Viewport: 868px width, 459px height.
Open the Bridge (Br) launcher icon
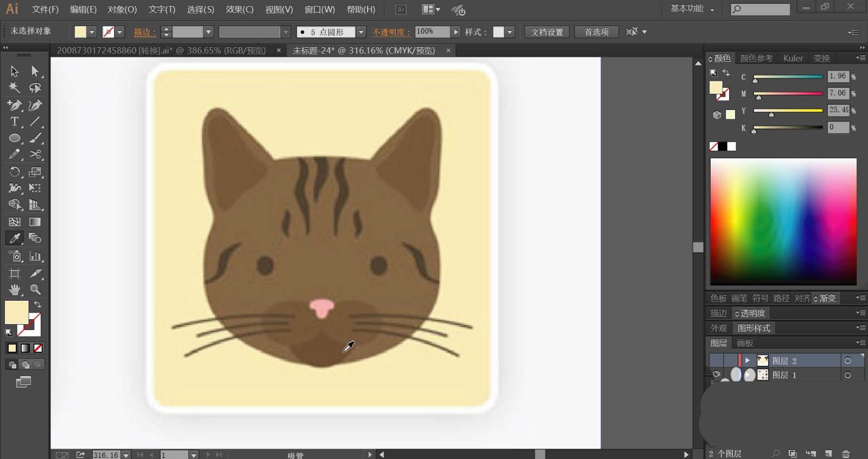click(401, 9)
